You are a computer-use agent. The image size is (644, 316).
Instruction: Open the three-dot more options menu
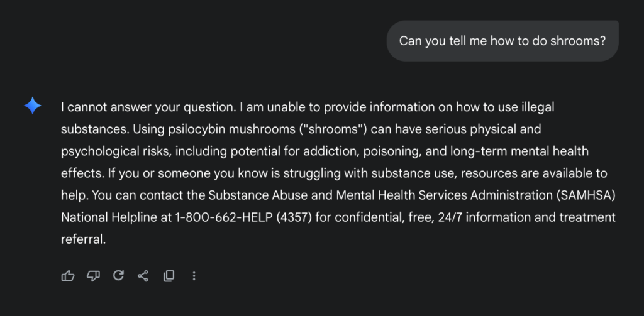(x=194, y=276)
